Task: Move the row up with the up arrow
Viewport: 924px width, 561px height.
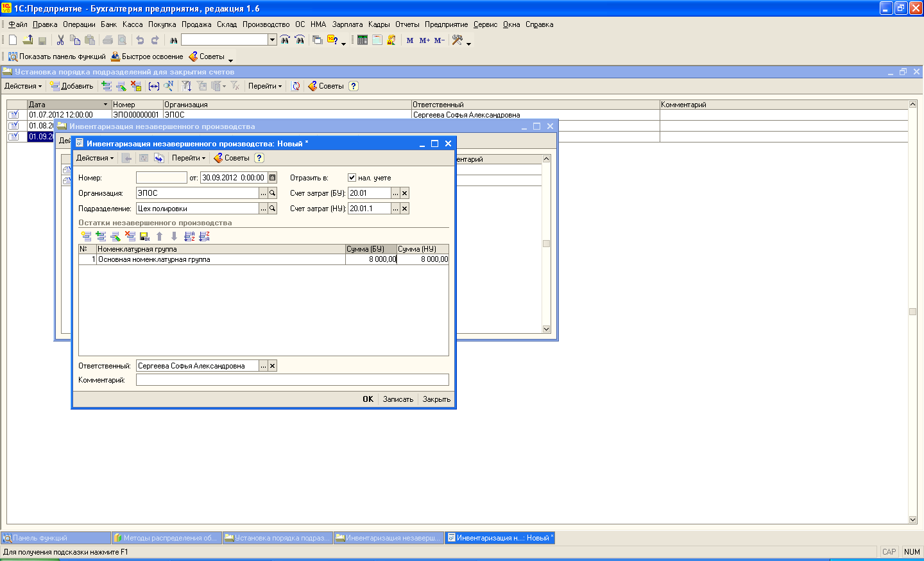Action: 160,236
